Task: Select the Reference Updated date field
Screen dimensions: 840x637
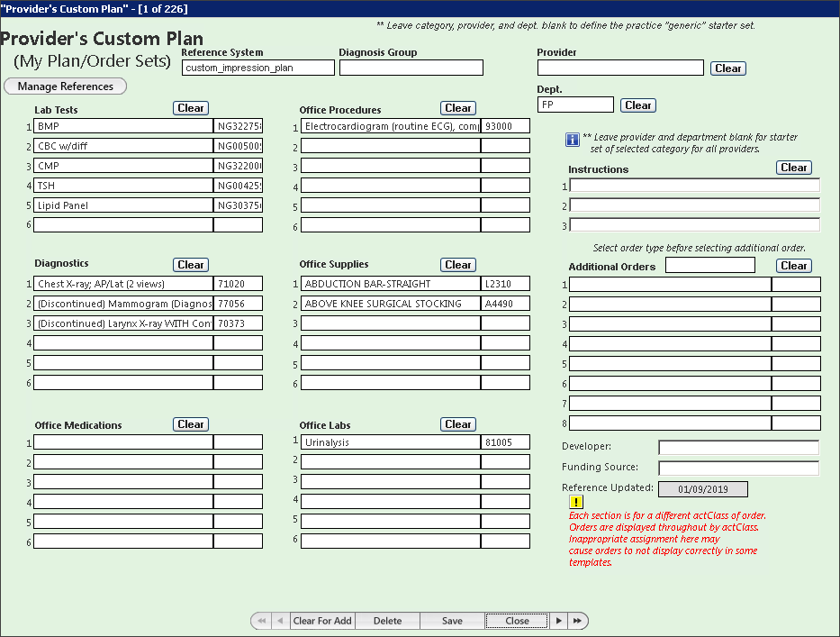Action: pos(703,489)
